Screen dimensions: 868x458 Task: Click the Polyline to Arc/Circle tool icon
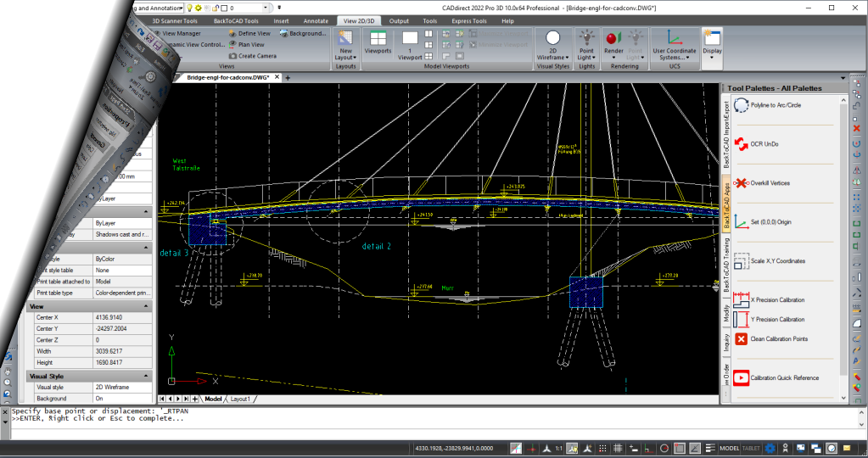(741, 105)
